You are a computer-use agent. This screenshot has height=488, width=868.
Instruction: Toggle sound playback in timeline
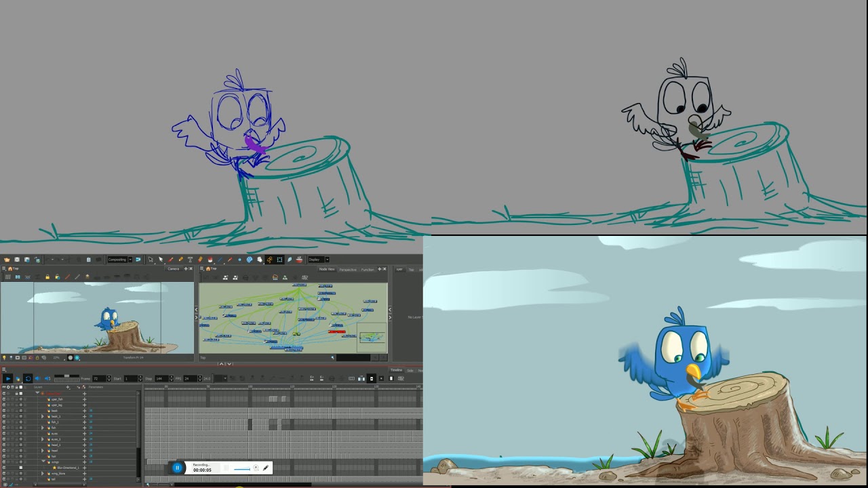37,379
